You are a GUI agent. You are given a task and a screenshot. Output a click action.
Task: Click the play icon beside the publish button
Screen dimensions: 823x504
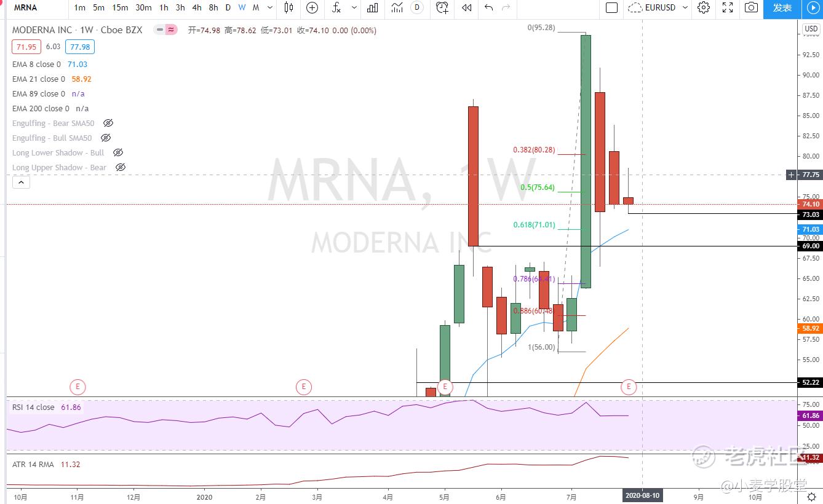click(813, 8)
